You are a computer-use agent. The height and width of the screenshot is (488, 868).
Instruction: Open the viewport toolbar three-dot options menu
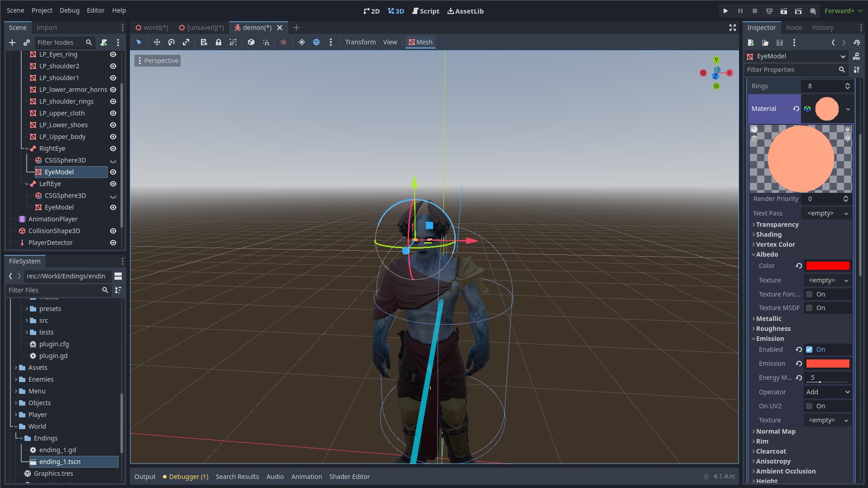(331, 42)
